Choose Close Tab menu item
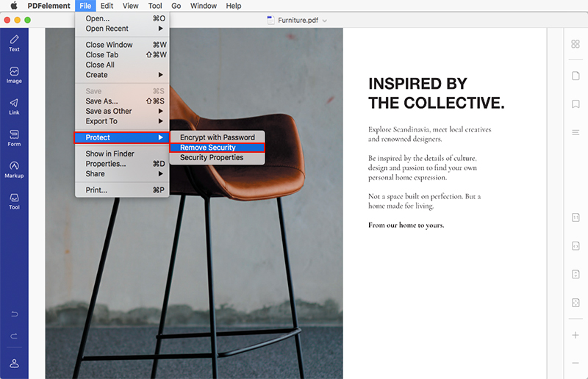This screenshot has height=379, width=588. (122, 55)
